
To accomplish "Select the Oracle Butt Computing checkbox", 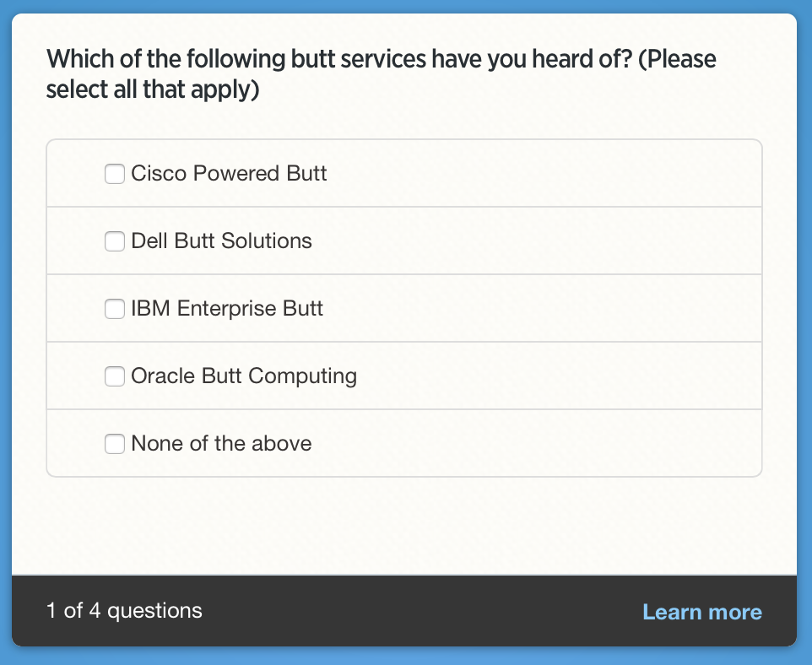I will pyautogui.click(x=115, y=376).
